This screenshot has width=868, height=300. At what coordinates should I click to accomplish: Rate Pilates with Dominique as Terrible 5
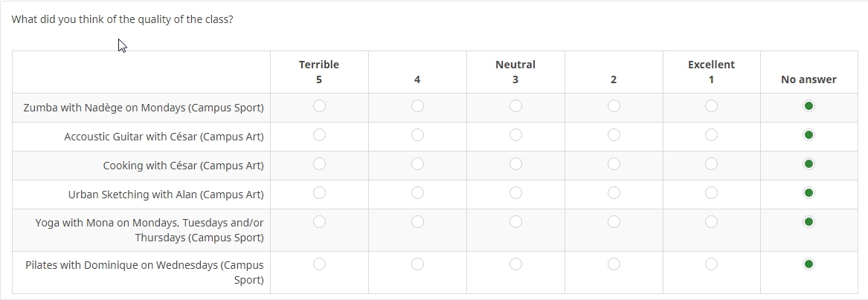pyautogui.click(x=319, y=264)
